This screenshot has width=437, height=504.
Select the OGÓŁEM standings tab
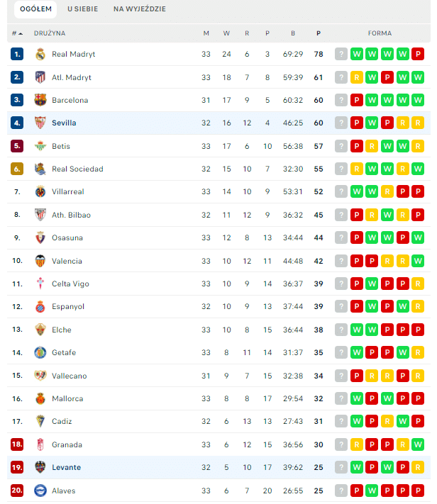click(35, 9)
